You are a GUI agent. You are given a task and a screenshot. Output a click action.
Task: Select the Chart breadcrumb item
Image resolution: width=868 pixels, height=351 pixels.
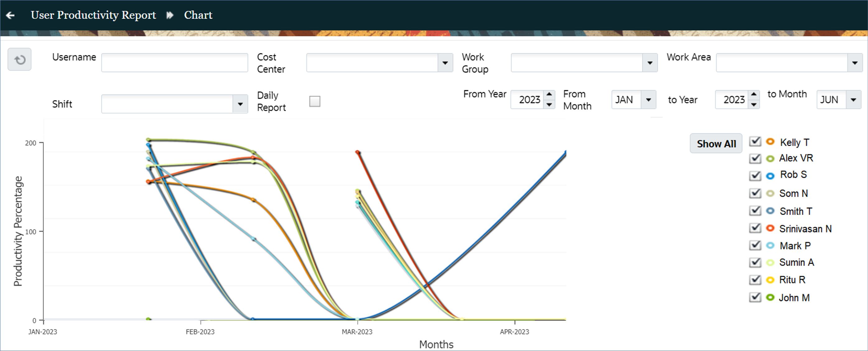(198, 15)
